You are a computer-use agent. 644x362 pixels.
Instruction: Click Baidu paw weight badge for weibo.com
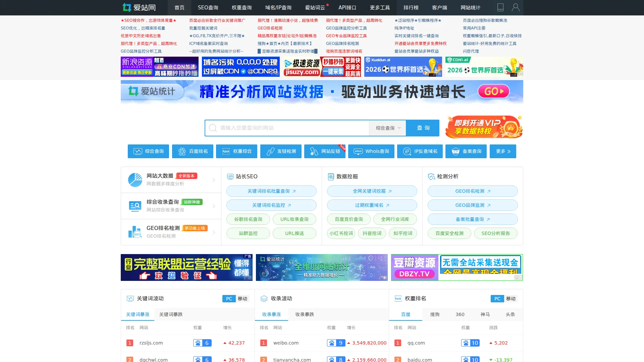tap(336, 343)
